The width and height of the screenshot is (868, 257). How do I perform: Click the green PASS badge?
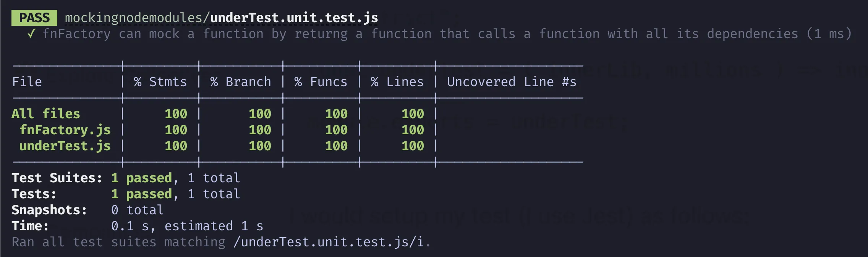point(34,18)
